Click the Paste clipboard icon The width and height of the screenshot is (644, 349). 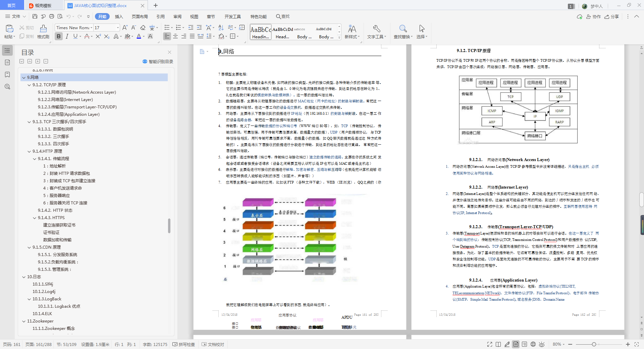[x=9, y=29]
